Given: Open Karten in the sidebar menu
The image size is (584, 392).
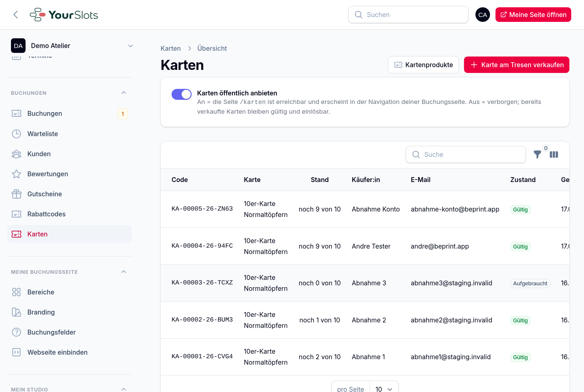Looking at the screenshot, I should point(69,234).
